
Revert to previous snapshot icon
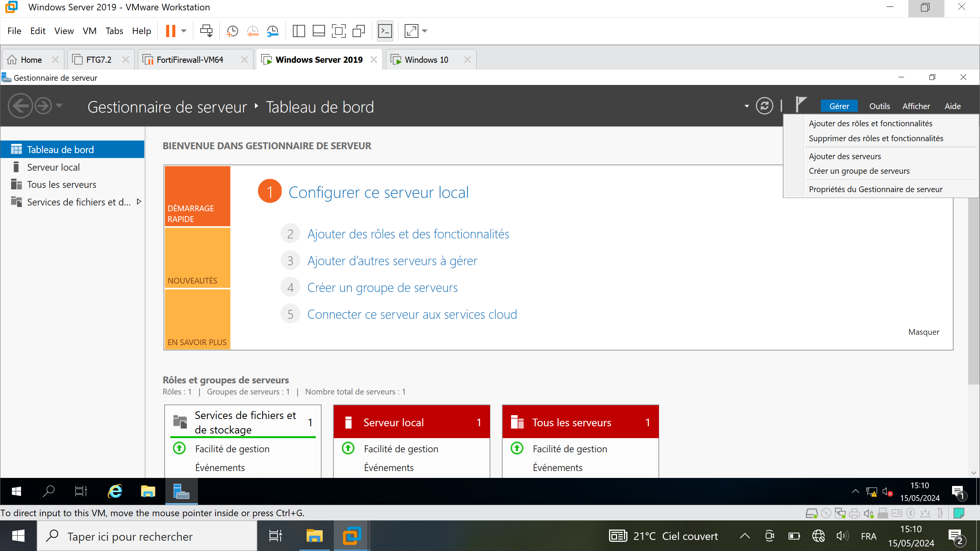pyautogui.click(x=253, y=31)
